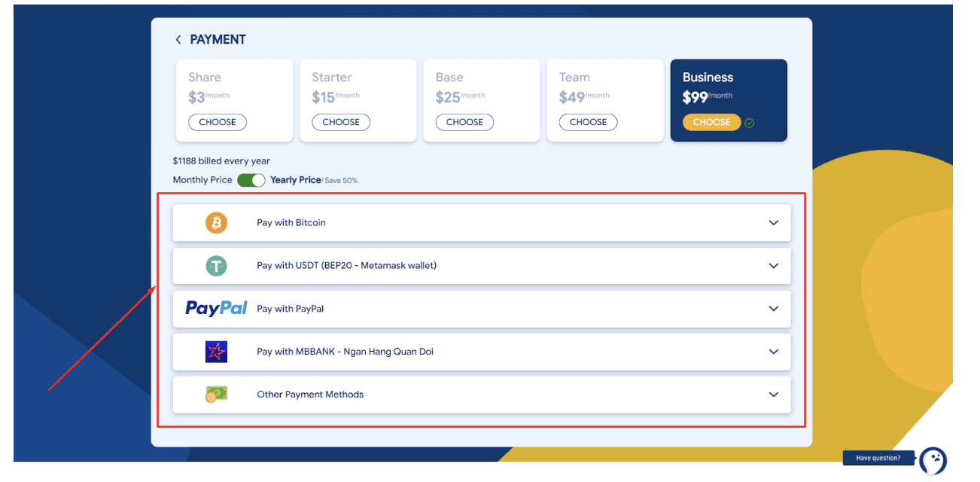The image size is (980, 482).
Task: Open the chat support mascot icon
Action: click(x=933, y=460)
